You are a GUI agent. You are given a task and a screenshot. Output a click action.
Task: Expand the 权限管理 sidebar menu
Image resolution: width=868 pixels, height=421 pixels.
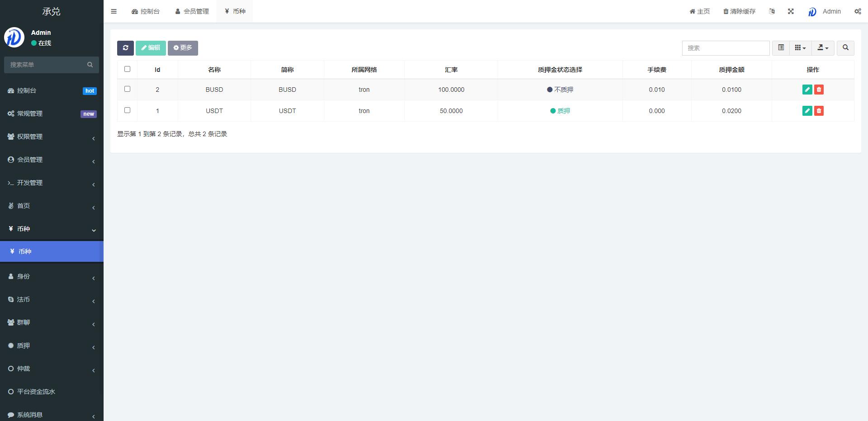(x=52, y=137)
